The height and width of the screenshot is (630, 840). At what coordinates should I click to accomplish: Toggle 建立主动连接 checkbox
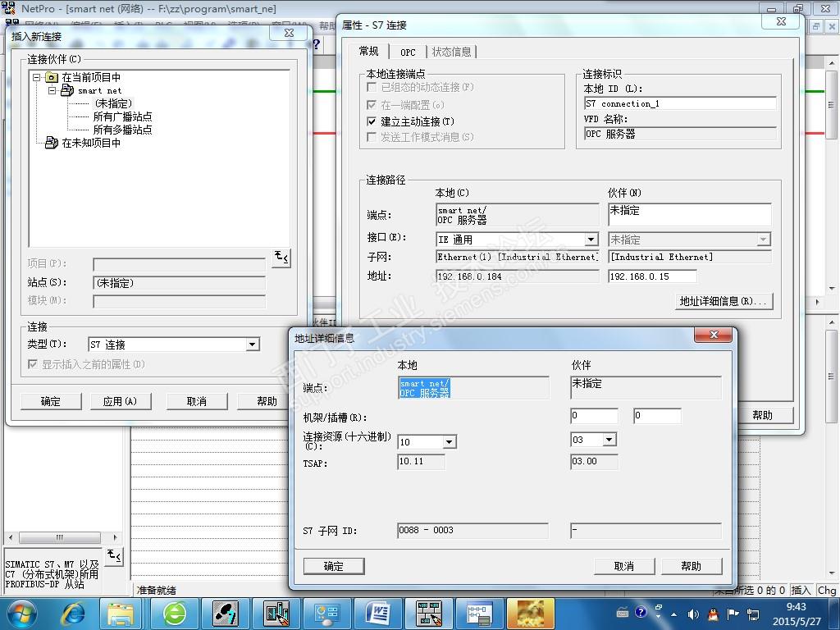(x=372, y=121)
